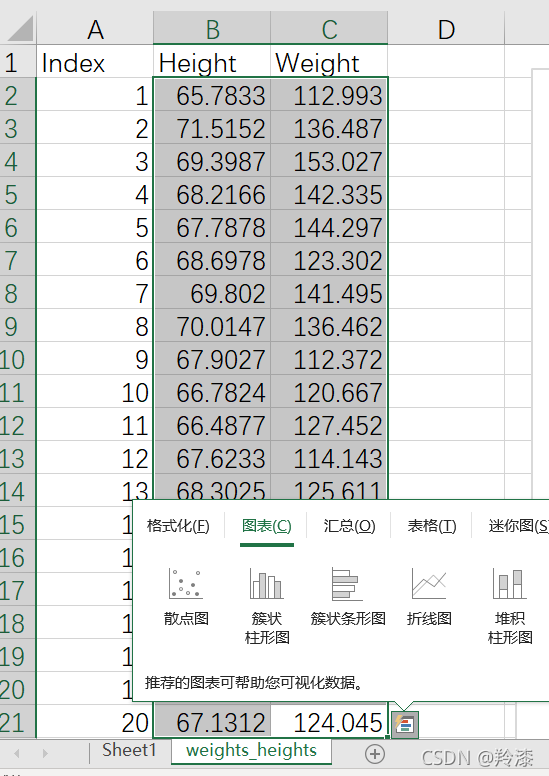Screen dimensions: 549x776
Task: Select row 1 header
Action: [18, 61]
